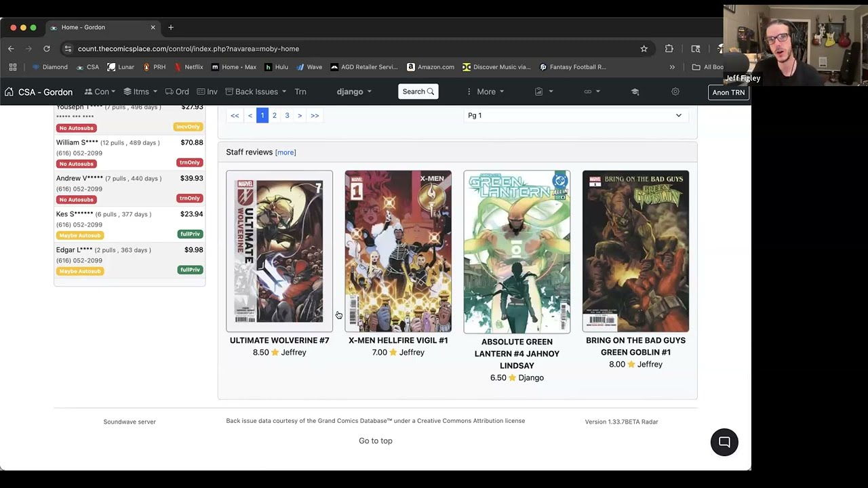Click fullPriv badge for Edgar L****
The height and width of the screenshot is (488, 868).
click(x=190, y=270)
